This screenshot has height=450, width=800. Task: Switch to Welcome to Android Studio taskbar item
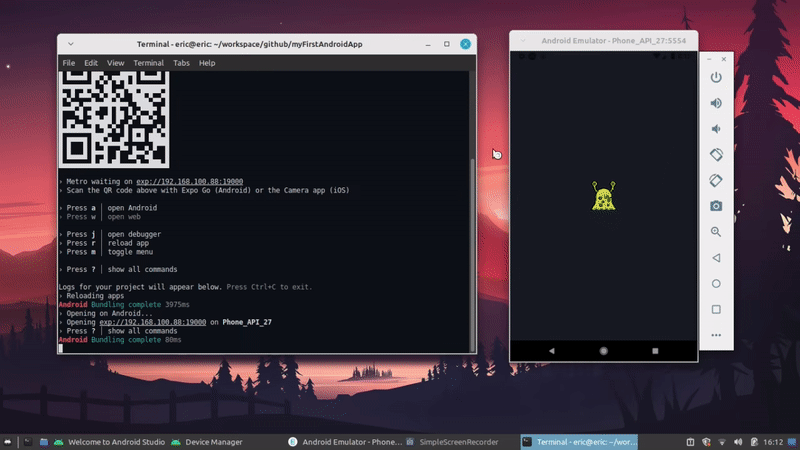point(111,442)
